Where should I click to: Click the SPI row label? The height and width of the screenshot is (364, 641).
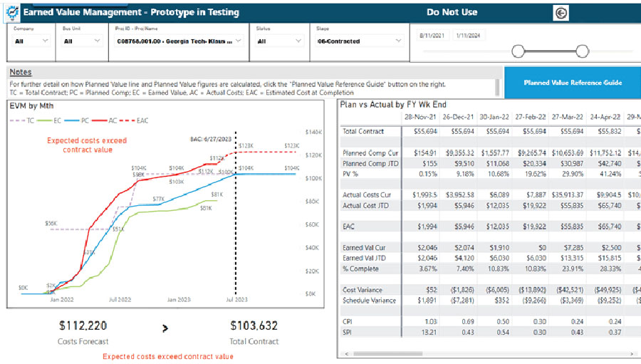click(x=347, y=332)
